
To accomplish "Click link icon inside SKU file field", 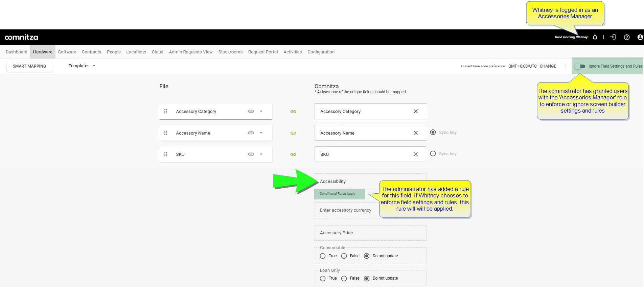I will pos(251,154).
